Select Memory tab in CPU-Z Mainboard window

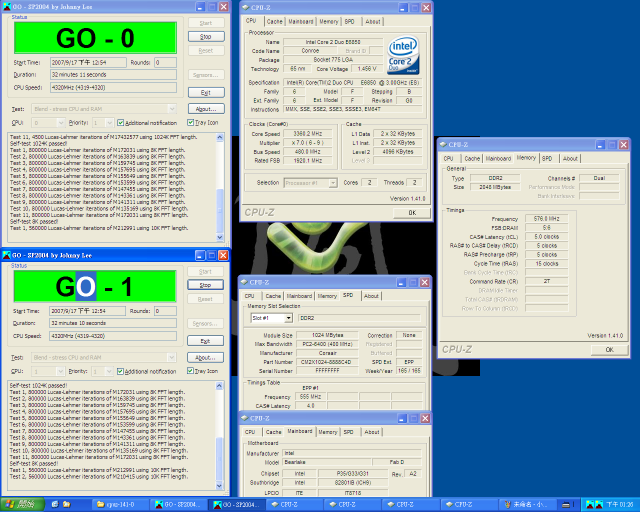pos(328,432)
